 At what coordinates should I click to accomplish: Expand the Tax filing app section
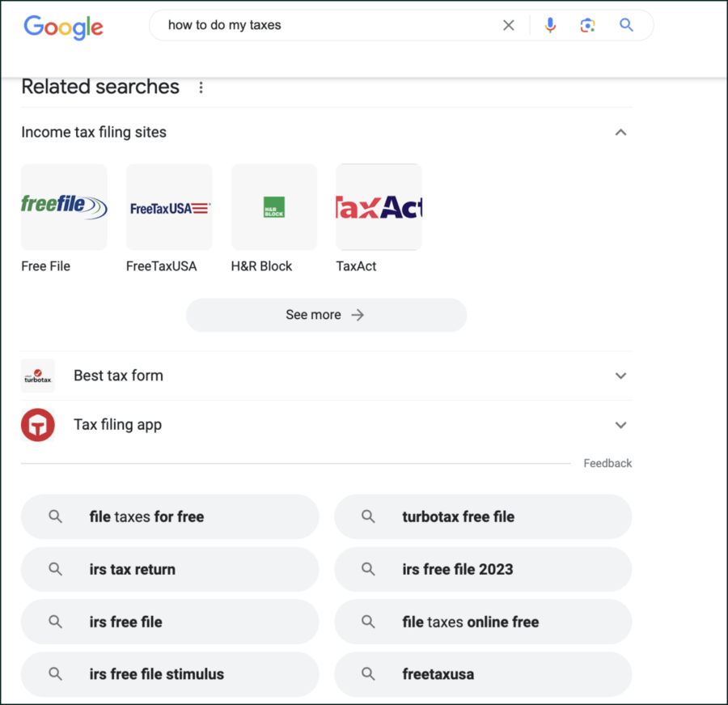pos(620,424)
